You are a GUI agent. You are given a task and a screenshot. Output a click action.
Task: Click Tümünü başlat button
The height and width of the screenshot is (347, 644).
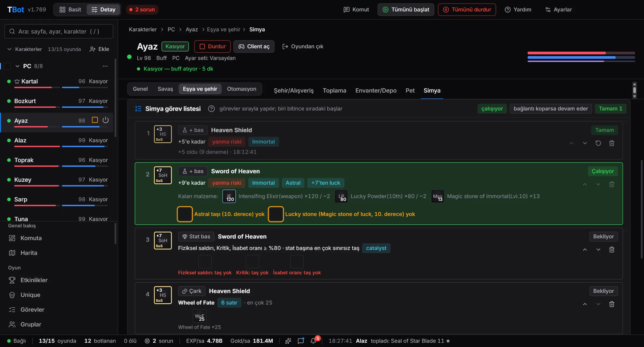[406, 10]
